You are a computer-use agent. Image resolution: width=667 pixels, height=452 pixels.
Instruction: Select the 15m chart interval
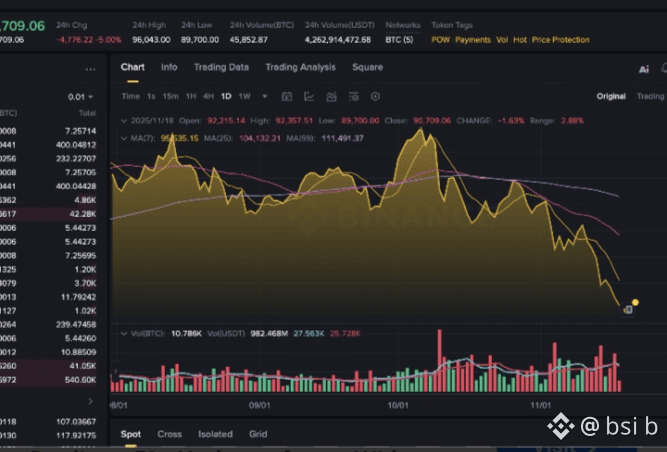tap(170, 97)
